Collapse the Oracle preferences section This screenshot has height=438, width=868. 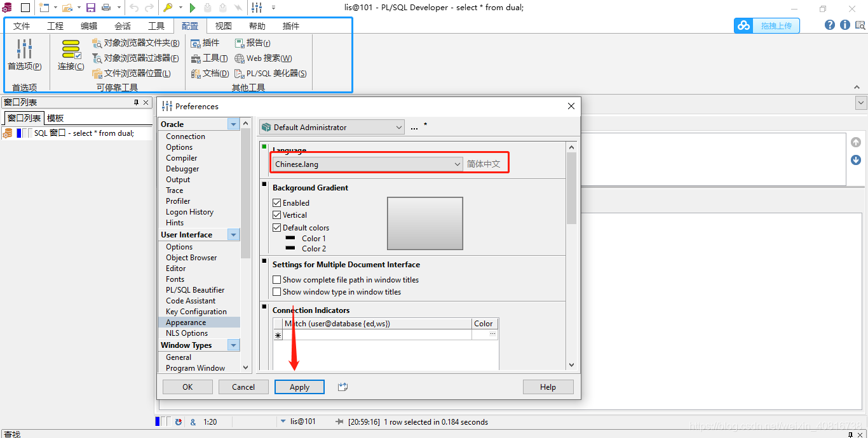[x=234, y=124]
